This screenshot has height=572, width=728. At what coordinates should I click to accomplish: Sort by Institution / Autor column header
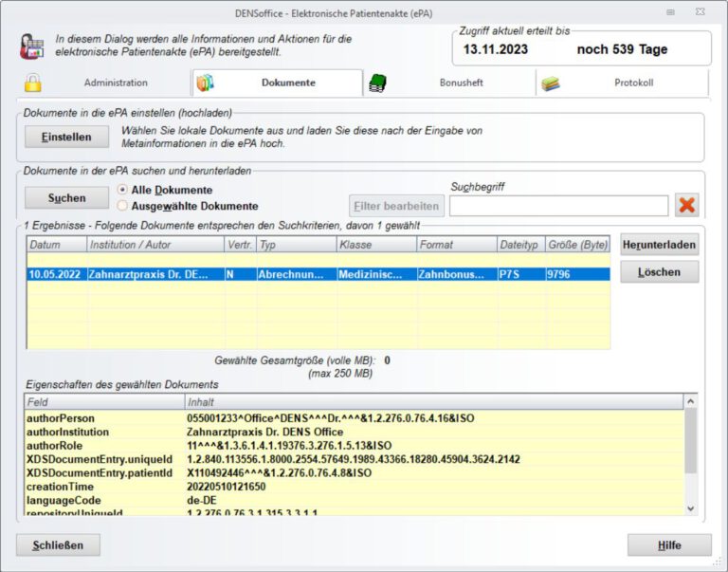[x=155, y=245]
